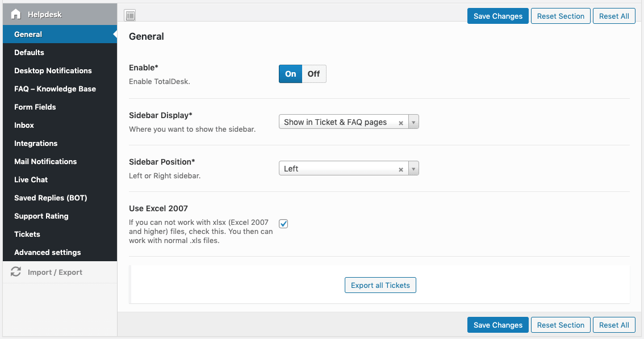The image size is (644, 339).
Task: Clear the Left sidebar position using its x icon
Action: [x=401, y=168]
